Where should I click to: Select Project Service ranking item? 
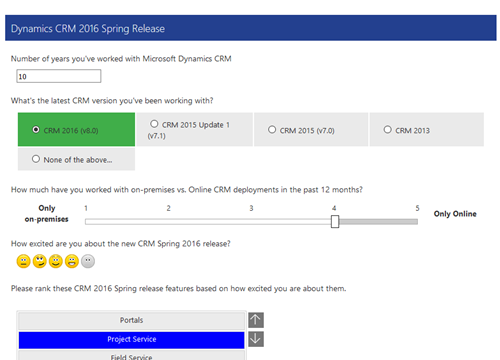click(x=132, y=340)
